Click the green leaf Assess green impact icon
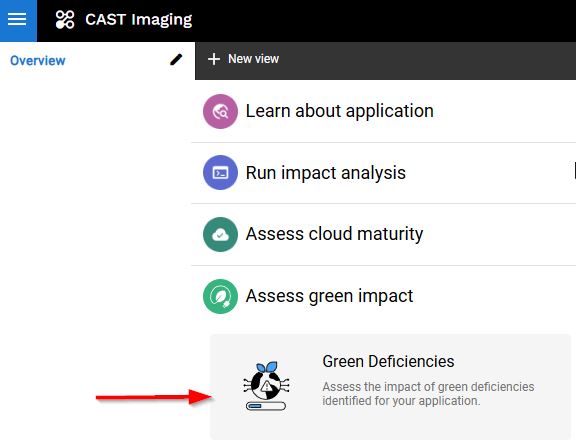Image resolution: width=576 pixels, height=448 pixels. click(x=220, y=296)
